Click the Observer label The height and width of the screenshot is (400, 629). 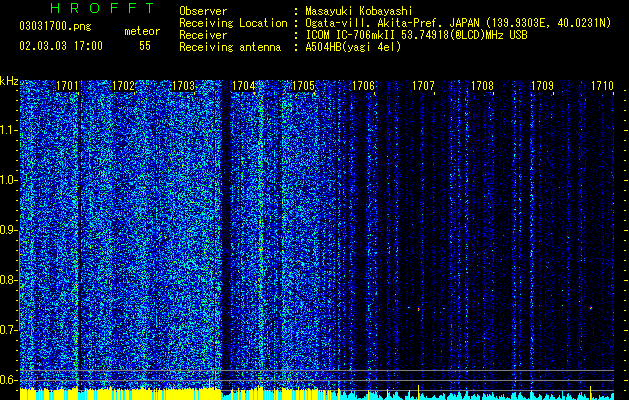(x=203, y=11)
